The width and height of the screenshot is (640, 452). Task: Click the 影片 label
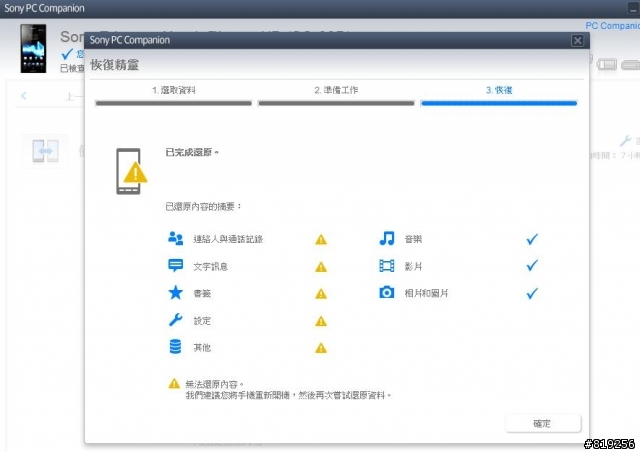coord(413,267)
